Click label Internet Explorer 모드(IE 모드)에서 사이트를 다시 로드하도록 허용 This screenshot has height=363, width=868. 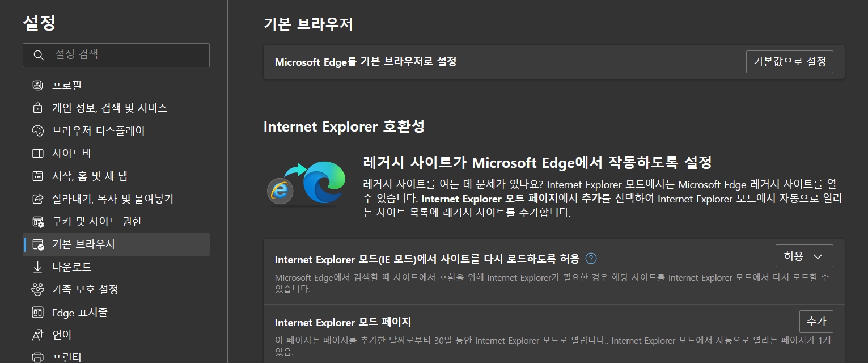(x=427, y=259)
